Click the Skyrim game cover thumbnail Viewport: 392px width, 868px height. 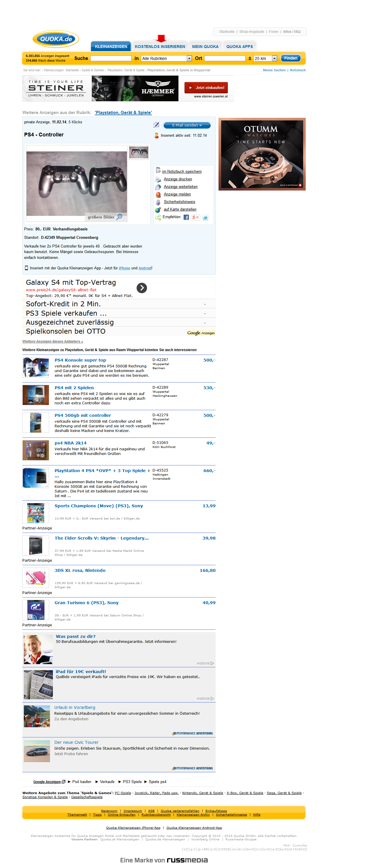coord(36,545)
